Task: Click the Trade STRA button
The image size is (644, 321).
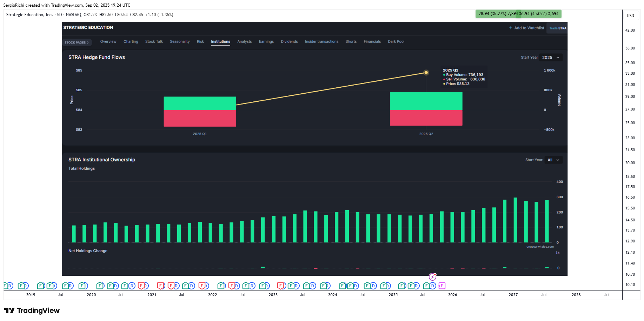Action: (558, 28)
